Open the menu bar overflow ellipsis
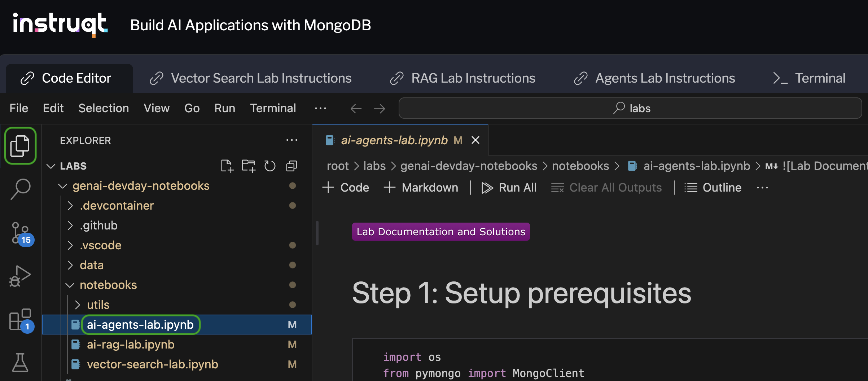The image size is (868, 381). pos(320,108)
